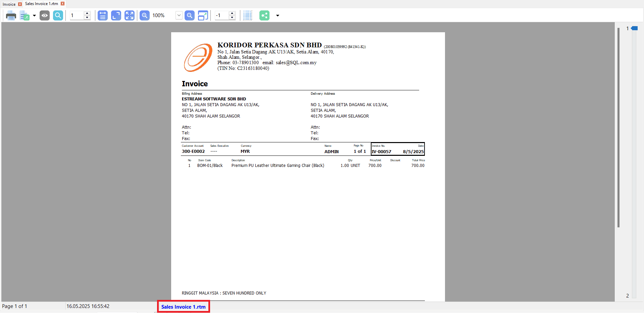644x313 pixels.
Task: Click the green share icon
Action: coord(264,15)
